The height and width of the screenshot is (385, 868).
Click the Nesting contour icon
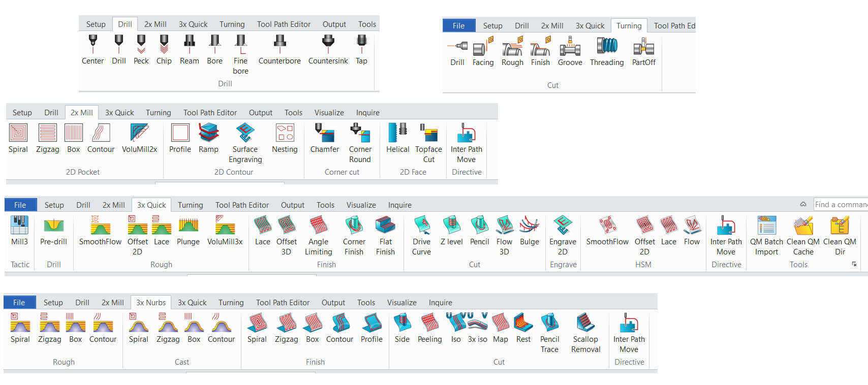[285, 138]
